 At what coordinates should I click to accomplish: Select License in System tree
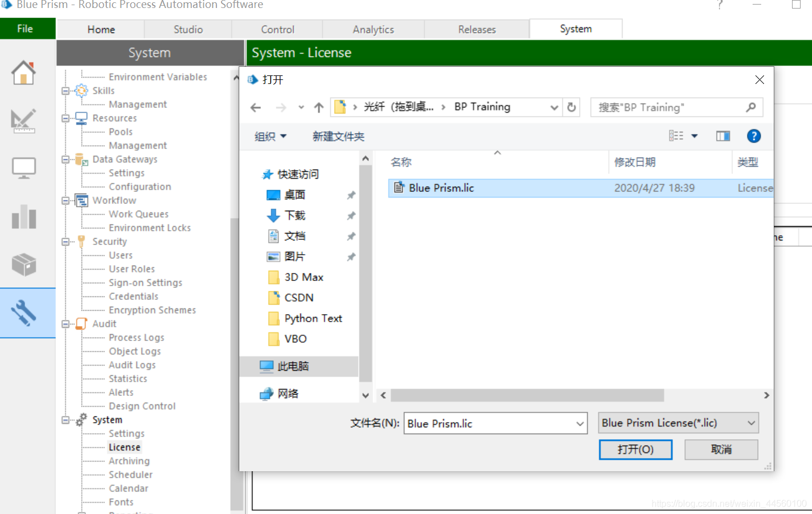pos(124,447)
